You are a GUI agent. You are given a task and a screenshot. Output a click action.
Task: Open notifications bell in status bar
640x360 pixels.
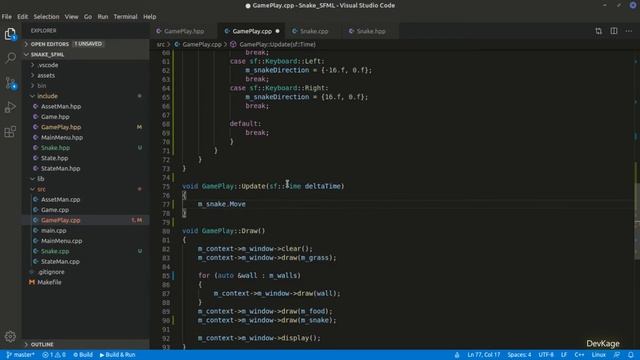click(x=631, y=355)
